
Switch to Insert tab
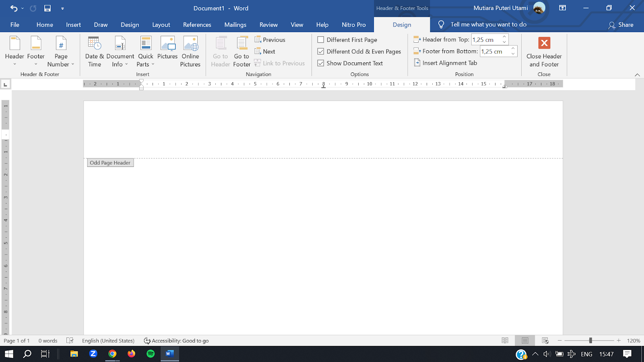tap(74, 25)
